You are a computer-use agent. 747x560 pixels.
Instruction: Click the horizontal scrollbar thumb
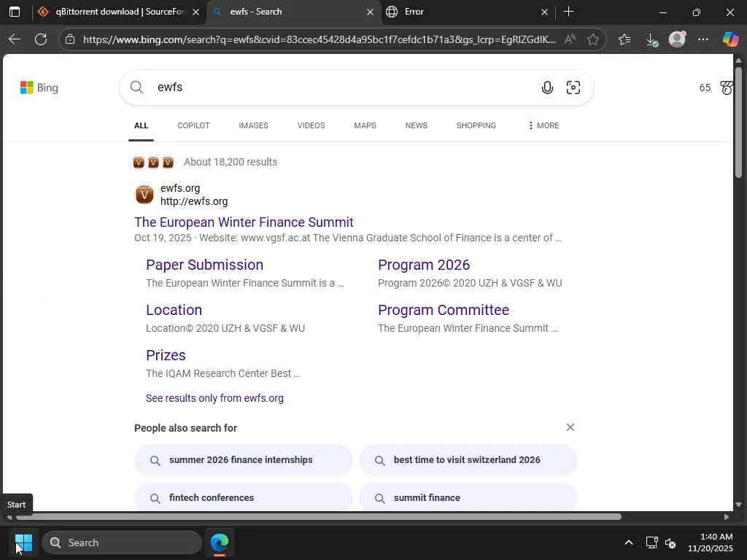point(319,517)
